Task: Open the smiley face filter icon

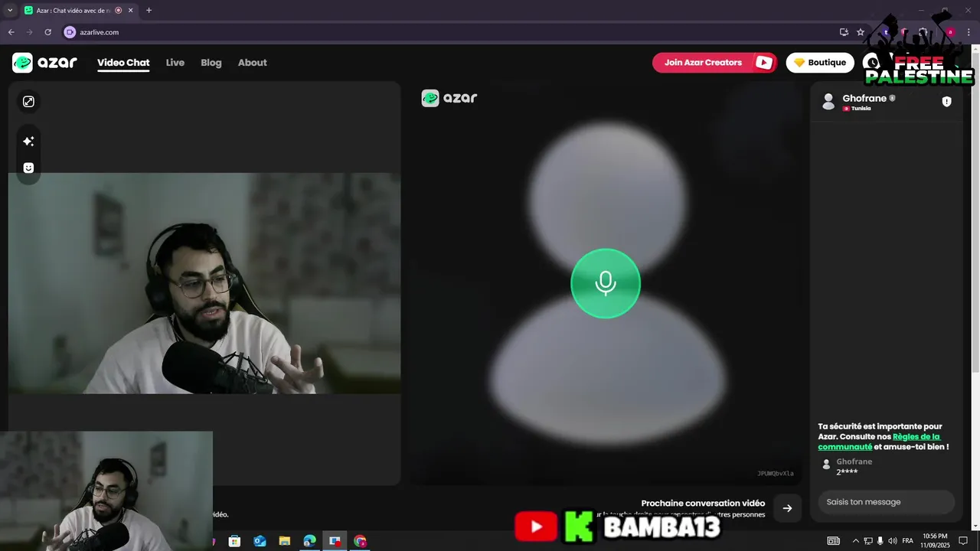Action: (x=28, y=168)
